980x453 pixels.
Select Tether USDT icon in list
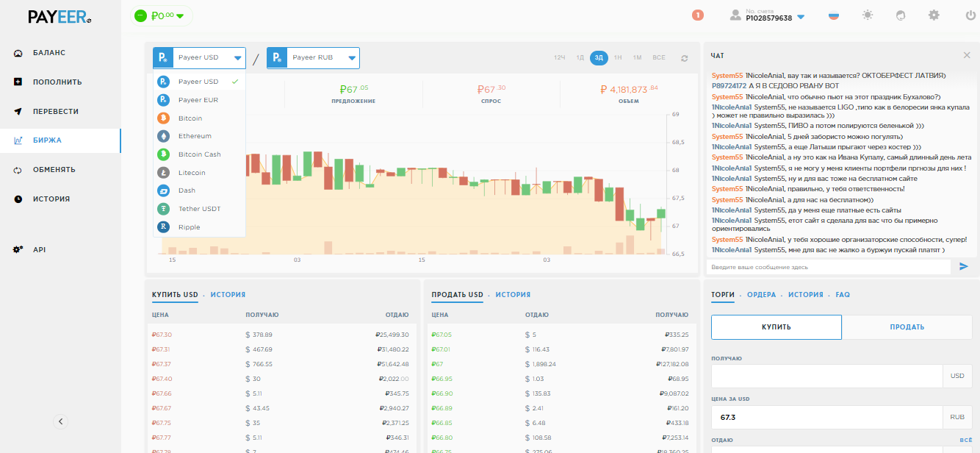tap(163, 209)
